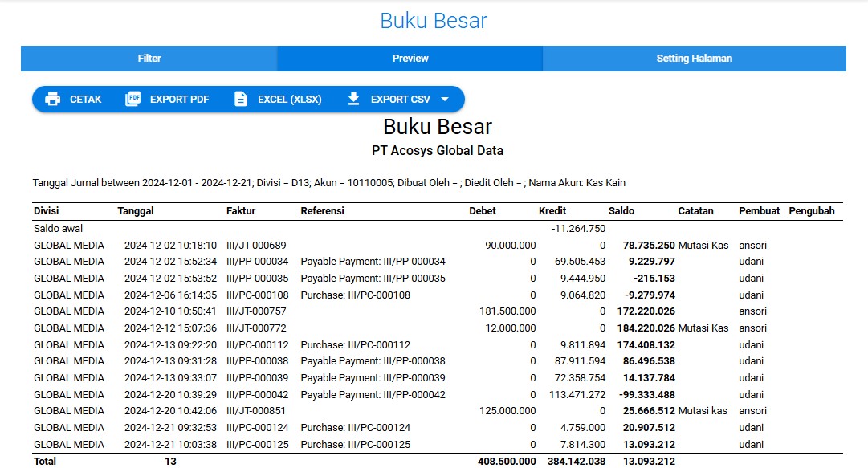Click reference Payable Payment: III/PP-000034

pos(373,262)
